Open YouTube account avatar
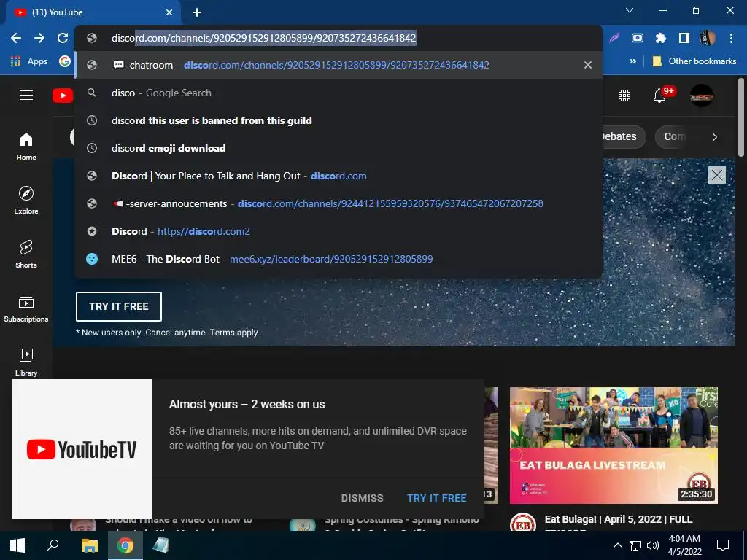747x560 pixels. (702, 96)
